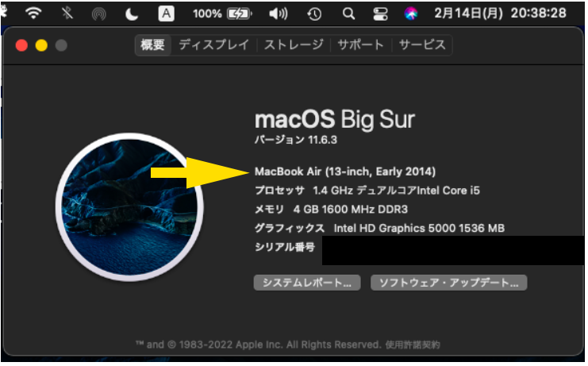Click MacBook Air (13-inch, Early 2014) text
The height and width of the screenshot is (366, 588).
(345, 171)
